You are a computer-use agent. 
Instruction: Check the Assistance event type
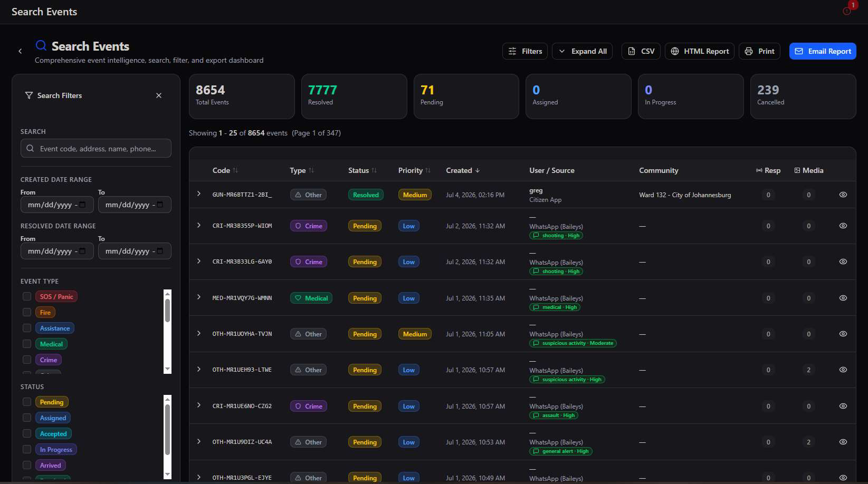tap(27, 328)
